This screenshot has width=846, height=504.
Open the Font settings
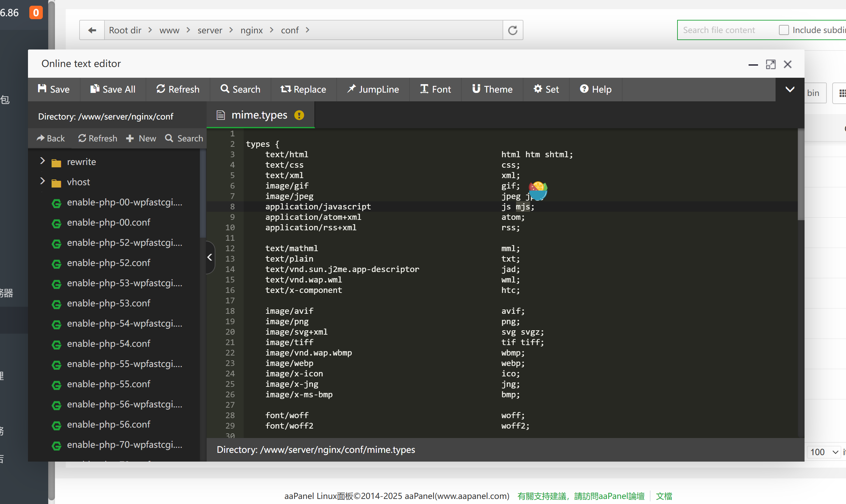(x=435, y=89)
